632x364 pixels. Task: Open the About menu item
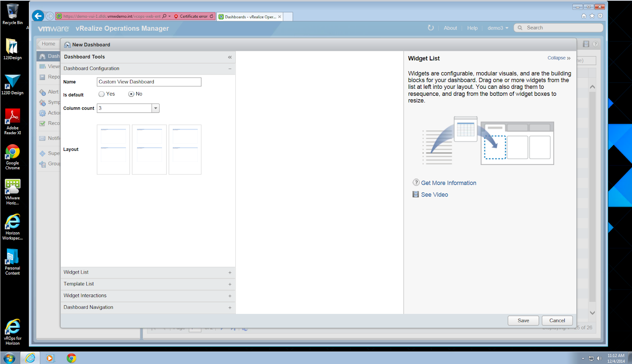450,28
